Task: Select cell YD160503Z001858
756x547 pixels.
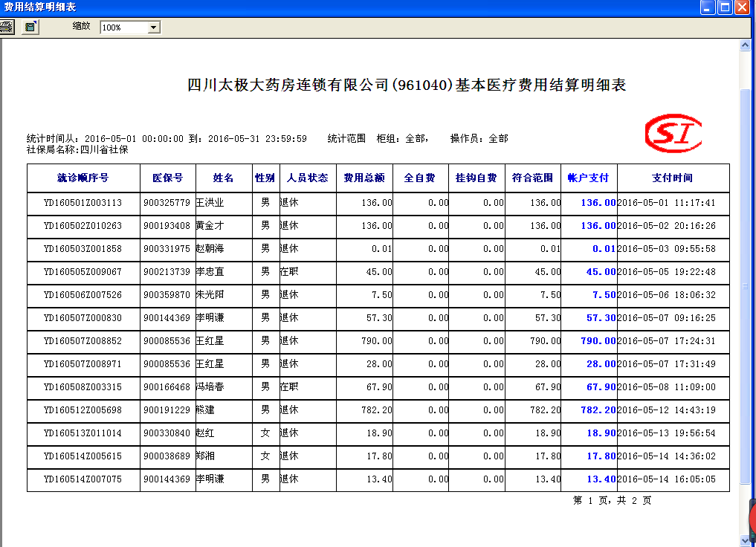Action: point(83,249)
